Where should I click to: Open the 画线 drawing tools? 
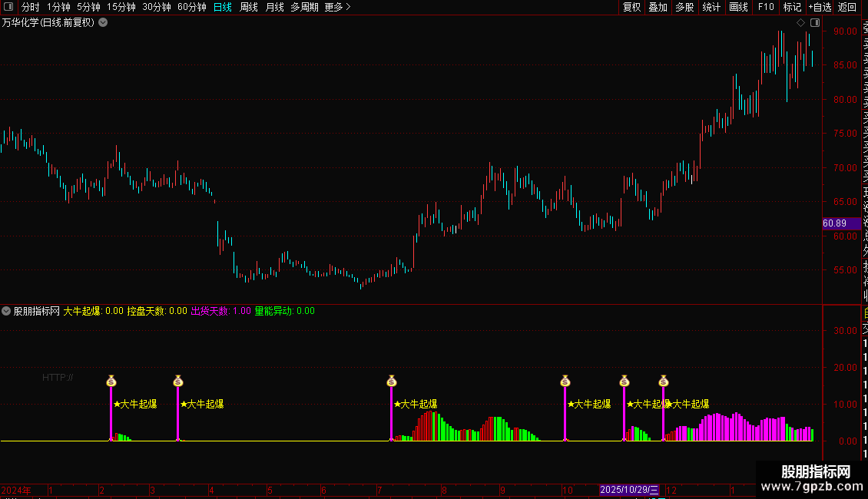coord(738,7)
